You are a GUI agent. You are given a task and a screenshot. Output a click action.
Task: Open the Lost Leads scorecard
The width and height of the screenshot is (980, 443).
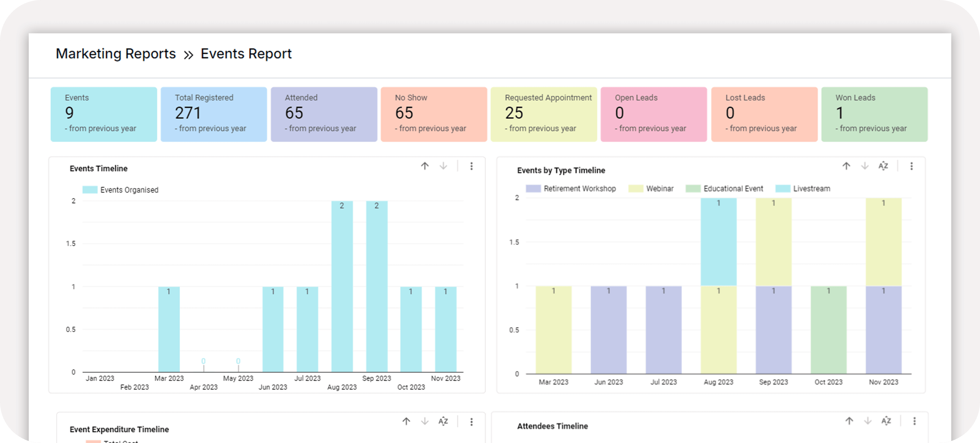(765, 114)
